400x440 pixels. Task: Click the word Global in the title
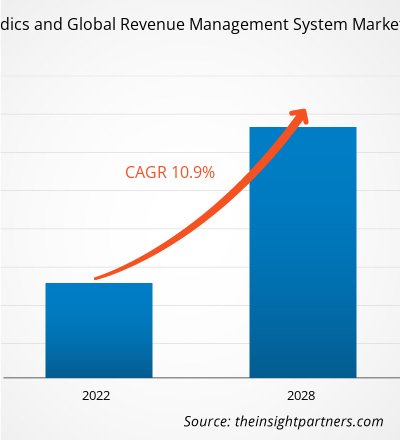(92, 24)
